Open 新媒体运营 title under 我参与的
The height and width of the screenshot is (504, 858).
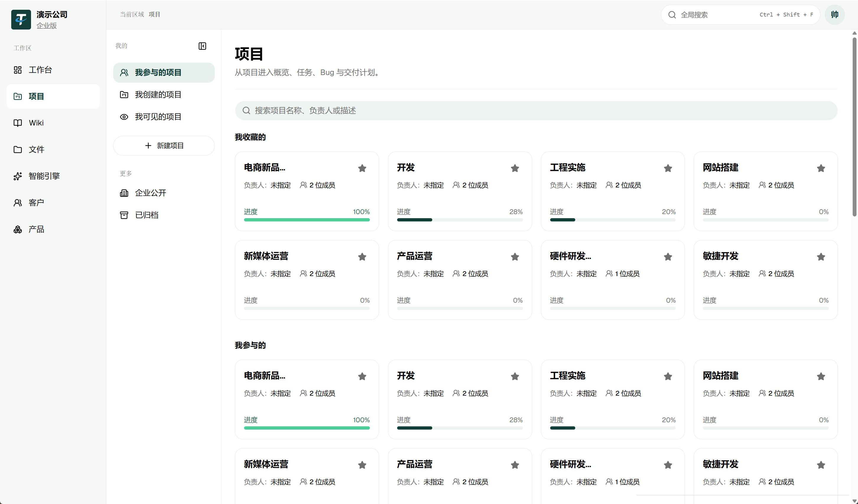click(266, 464)
